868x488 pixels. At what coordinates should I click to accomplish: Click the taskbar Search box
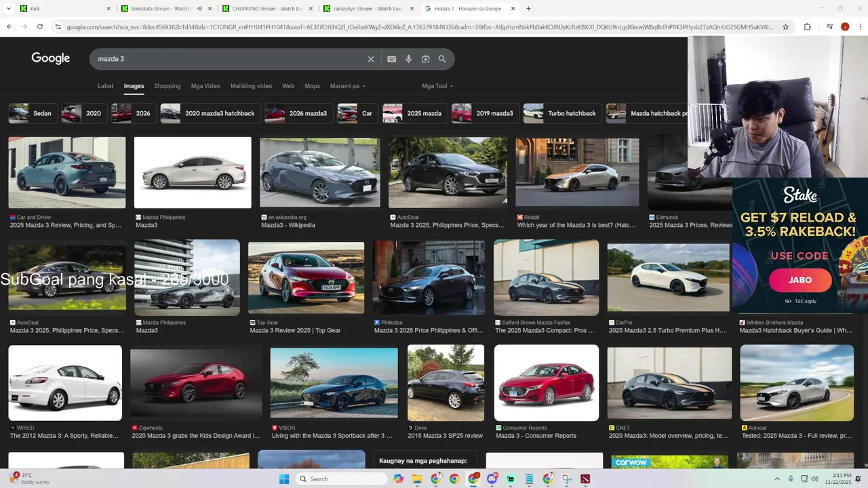coord(341,479)
